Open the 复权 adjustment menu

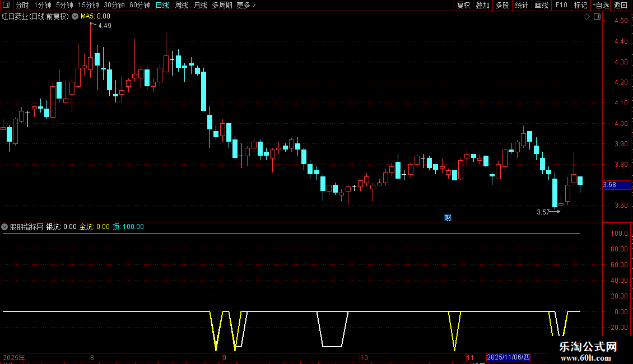click(x=463, y=5)
